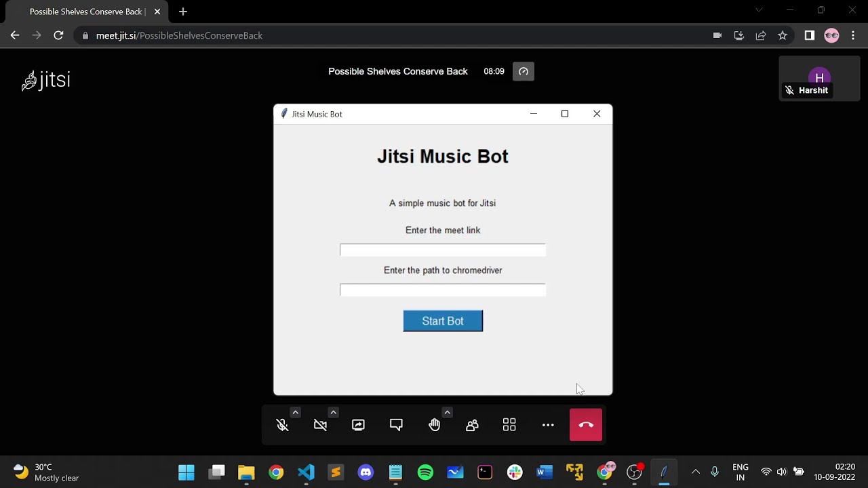The height and width of the screenshot is (488, 868).
Task: Click the 08:09 meeting timer
Action: (x=494, y=71)
